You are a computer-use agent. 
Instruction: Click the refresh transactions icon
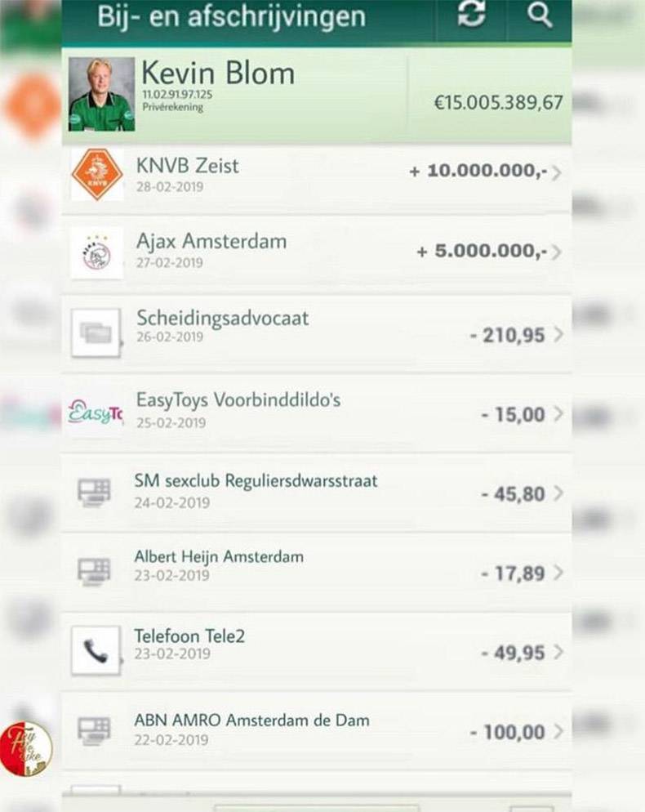pyautogui.click(x=471, y=16)
